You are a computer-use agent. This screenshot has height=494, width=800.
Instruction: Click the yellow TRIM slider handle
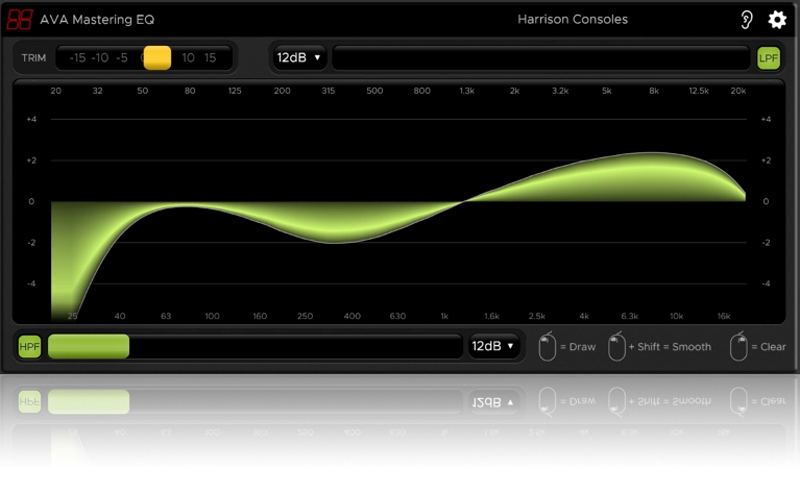tap(157, 58)
